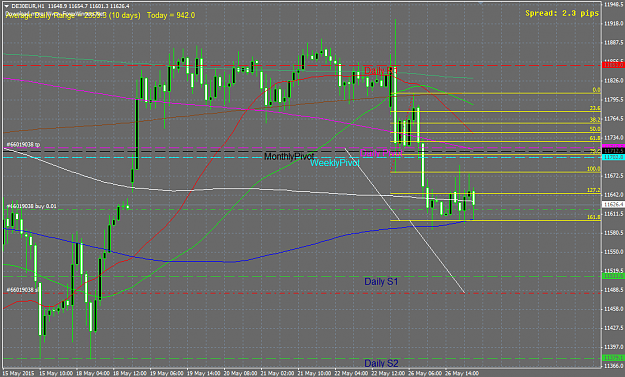This screenshot has width=625, height=377.
Task: Select the Daily S1 support label
Action: (x=381, y=281)
